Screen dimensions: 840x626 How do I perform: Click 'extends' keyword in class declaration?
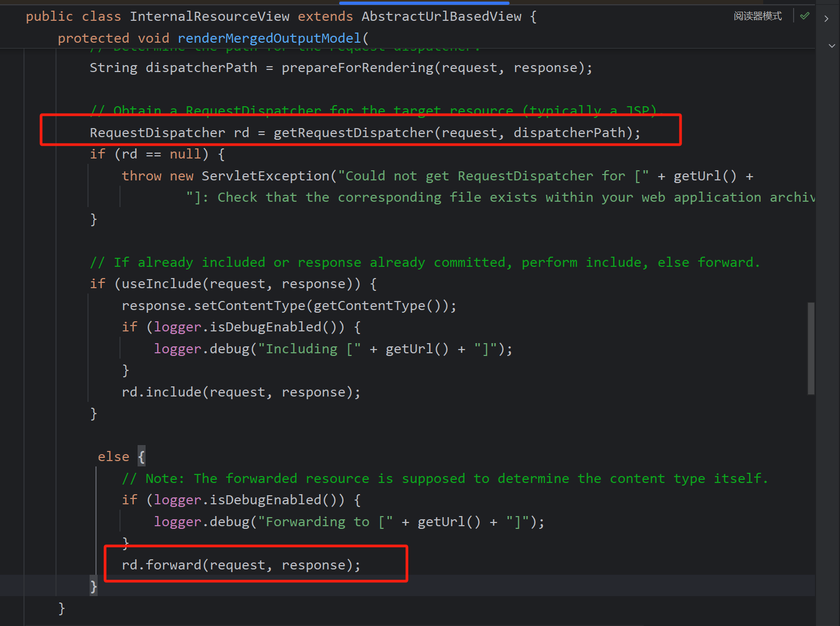coord(325,17)
